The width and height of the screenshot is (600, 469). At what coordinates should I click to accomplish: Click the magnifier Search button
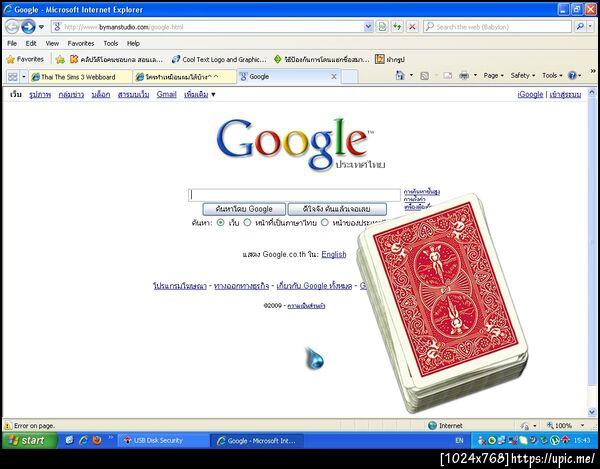[x=580, y=27]
